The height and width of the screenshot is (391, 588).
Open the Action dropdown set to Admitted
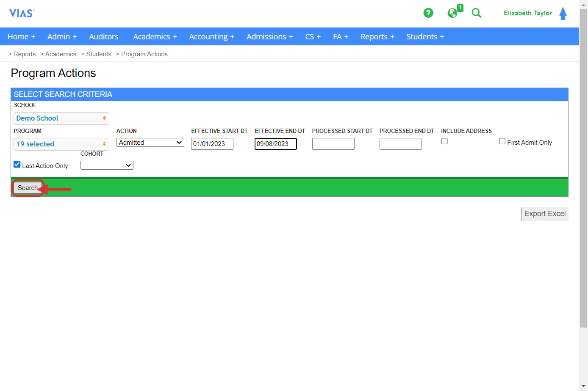point(150,142)
